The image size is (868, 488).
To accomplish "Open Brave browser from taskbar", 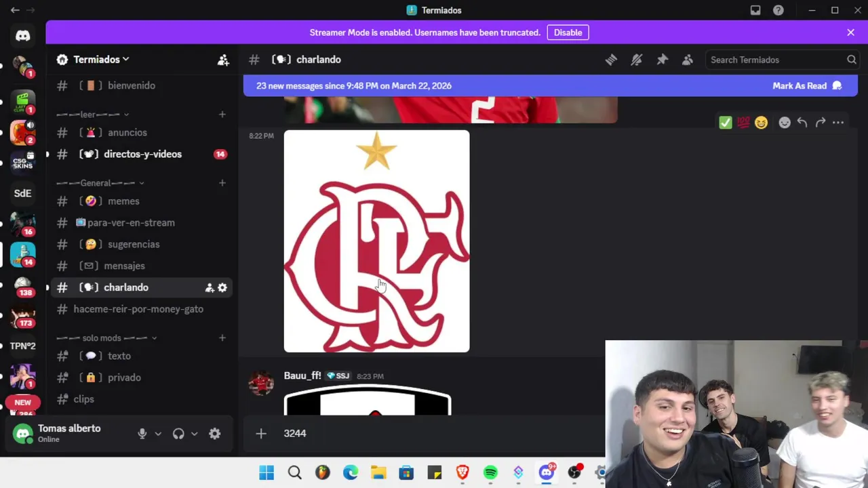I will 462,473.
